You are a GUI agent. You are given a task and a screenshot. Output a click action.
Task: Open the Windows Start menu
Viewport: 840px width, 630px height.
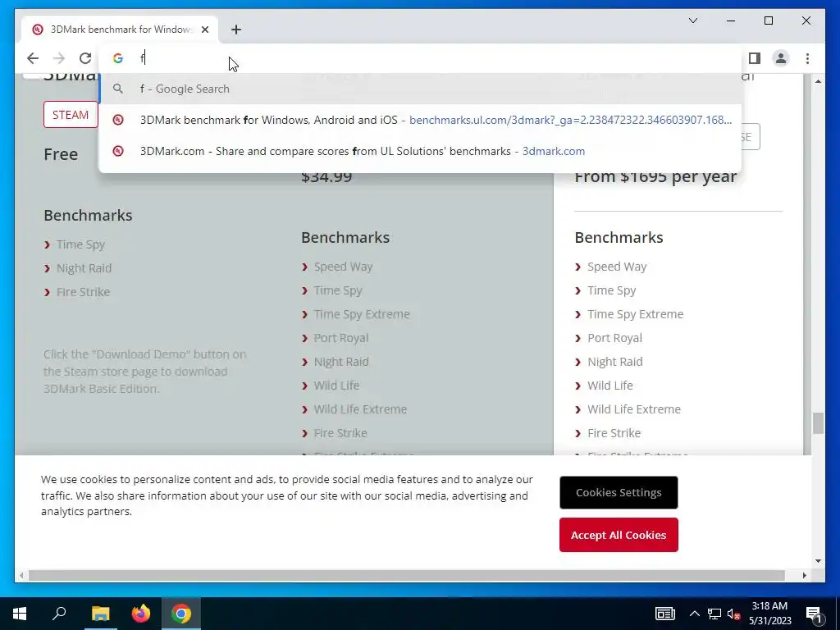click(x=20, y=614)
